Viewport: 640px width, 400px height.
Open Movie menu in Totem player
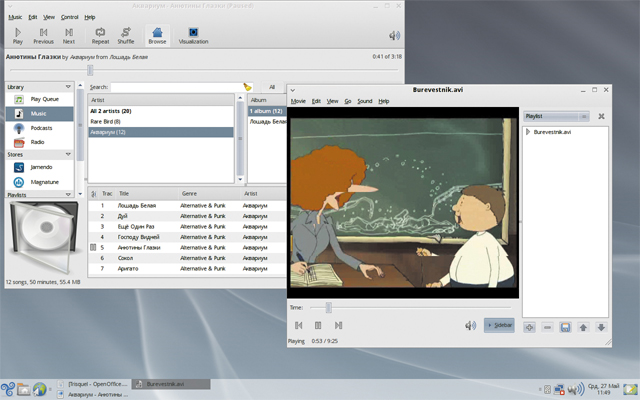[298, 101]
